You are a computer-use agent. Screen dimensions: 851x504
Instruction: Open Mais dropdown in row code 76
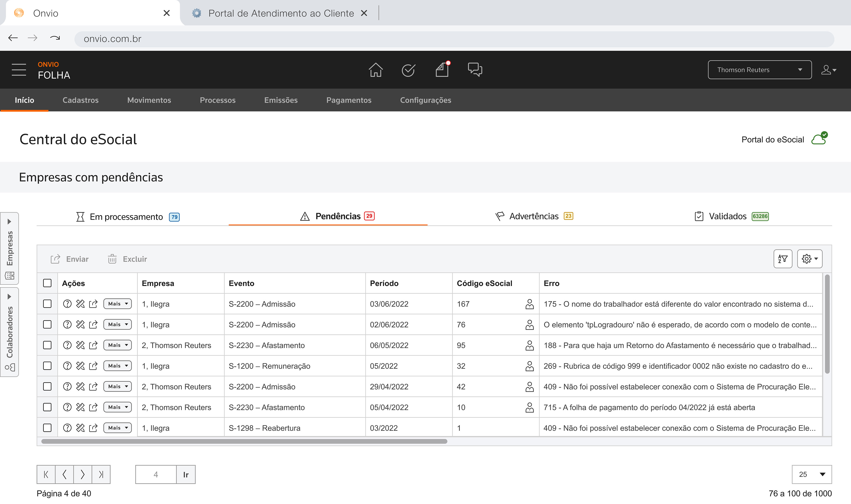click(x=117, y=324)
